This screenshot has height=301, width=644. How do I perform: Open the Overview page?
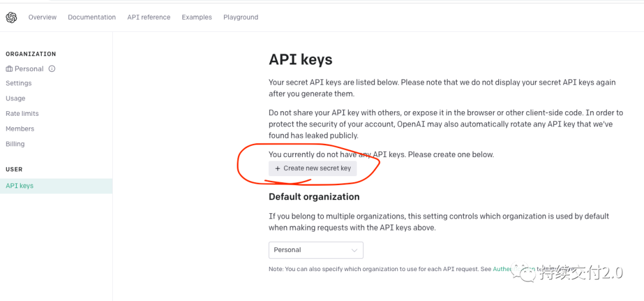tap(42, 17)
